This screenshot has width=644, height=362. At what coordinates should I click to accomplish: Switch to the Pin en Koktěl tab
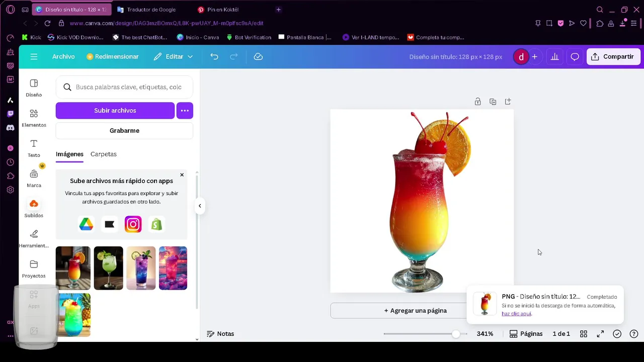[222, 10]
